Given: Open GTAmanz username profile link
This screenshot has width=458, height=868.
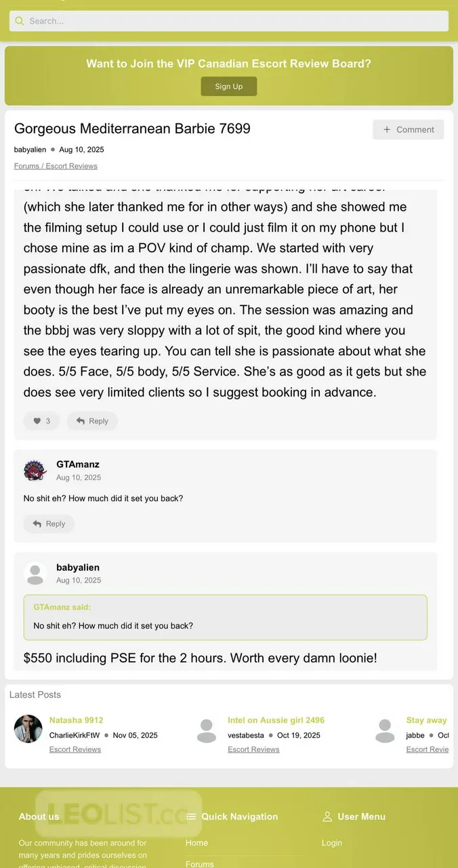Looking at the screenshot, I should tap(78, 465).
